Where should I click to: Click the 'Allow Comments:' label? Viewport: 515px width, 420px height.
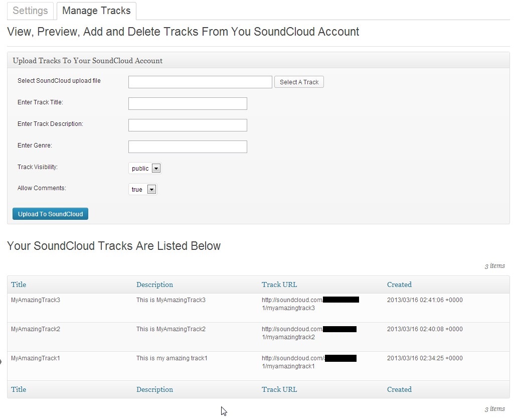click(x=42, y=188)
